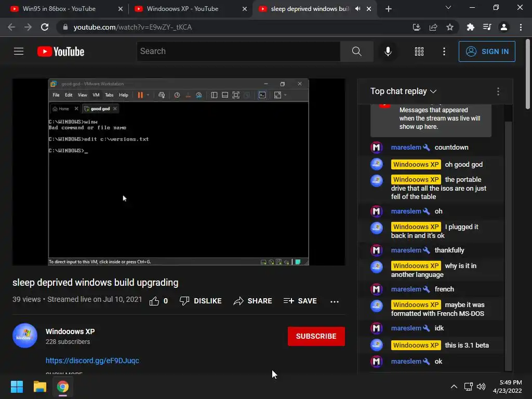Open the YouTube apps grid
This screenshot has width=532, height=399.
tap(419, 51)
